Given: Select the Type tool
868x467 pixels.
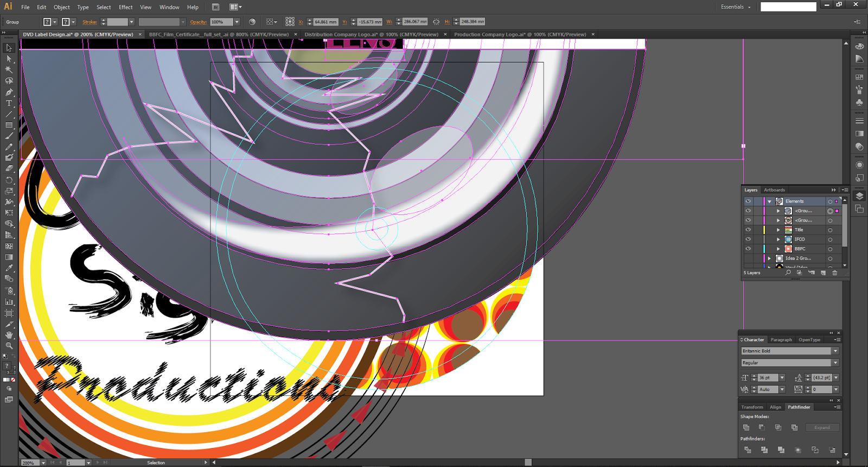Looking at the screenshot, I should pyautogui.click(x=9, y=103).
